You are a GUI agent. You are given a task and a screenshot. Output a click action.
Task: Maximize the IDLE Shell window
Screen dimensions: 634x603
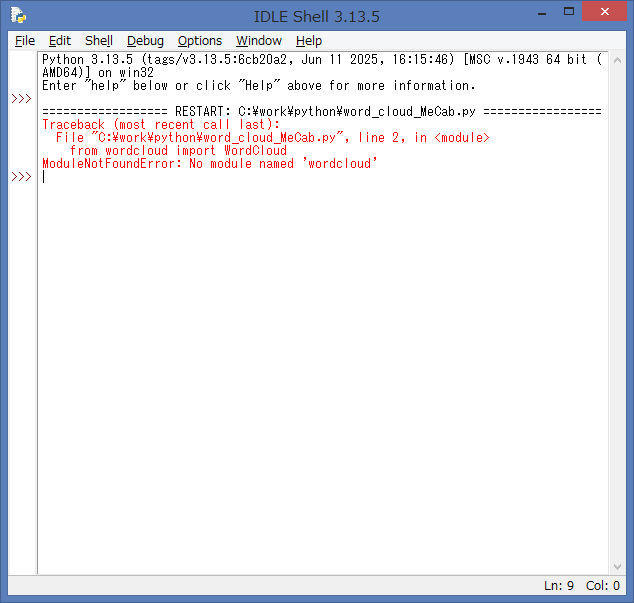[x=569, y=12]
